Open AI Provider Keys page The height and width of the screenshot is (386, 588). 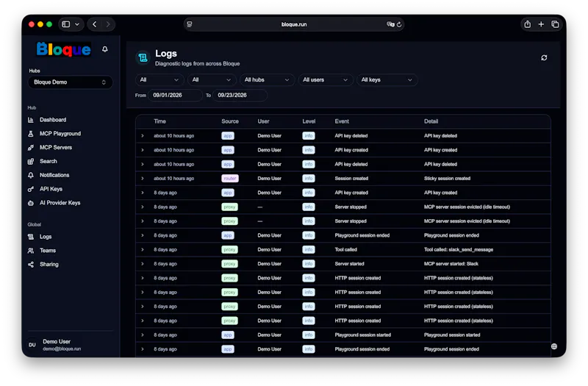(60, 203)
